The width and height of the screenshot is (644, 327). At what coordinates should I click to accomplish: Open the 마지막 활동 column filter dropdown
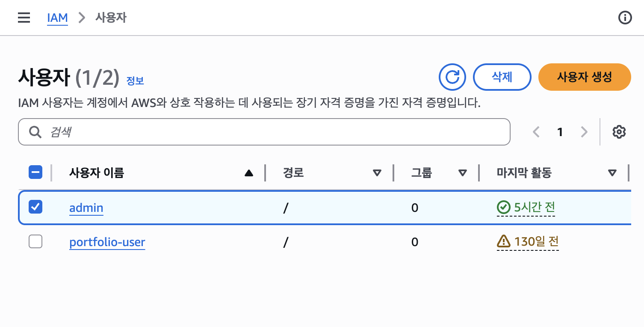pos(612,172)
